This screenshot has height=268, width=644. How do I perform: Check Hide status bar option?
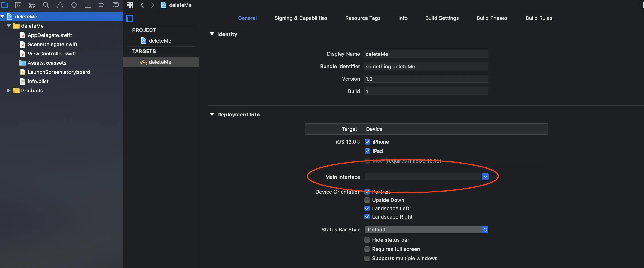[367, 240]
